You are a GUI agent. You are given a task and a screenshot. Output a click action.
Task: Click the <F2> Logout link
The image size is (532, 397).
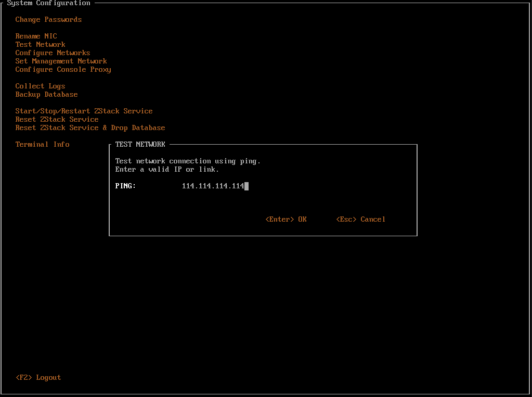tap(38, 378)
